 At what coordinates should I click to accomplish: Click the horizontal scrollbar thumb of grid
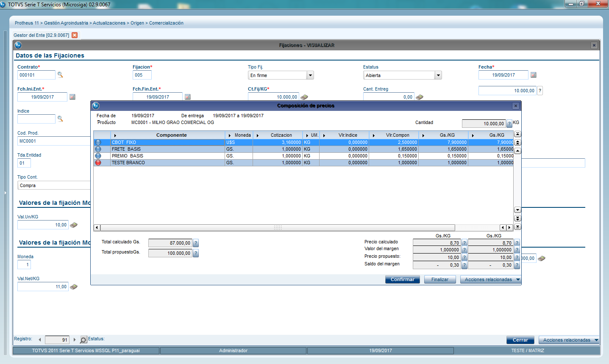tap(278, 228)
